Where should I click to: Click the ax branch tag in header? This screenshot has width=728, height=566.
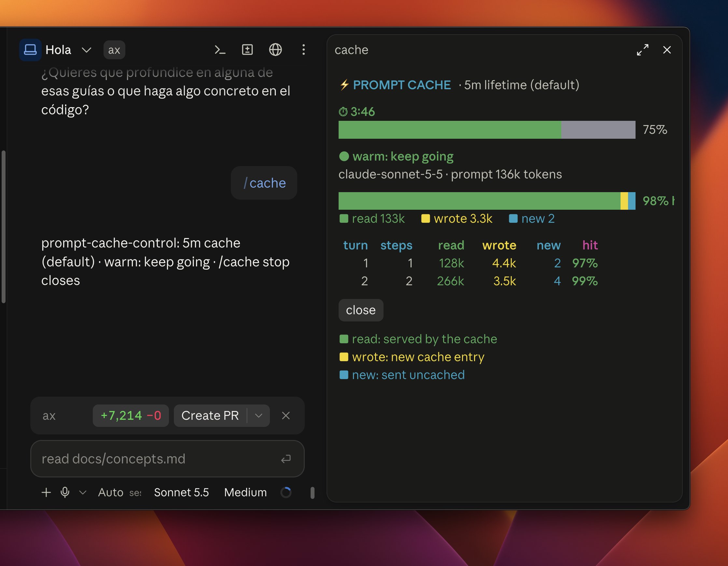coord(114,50)
